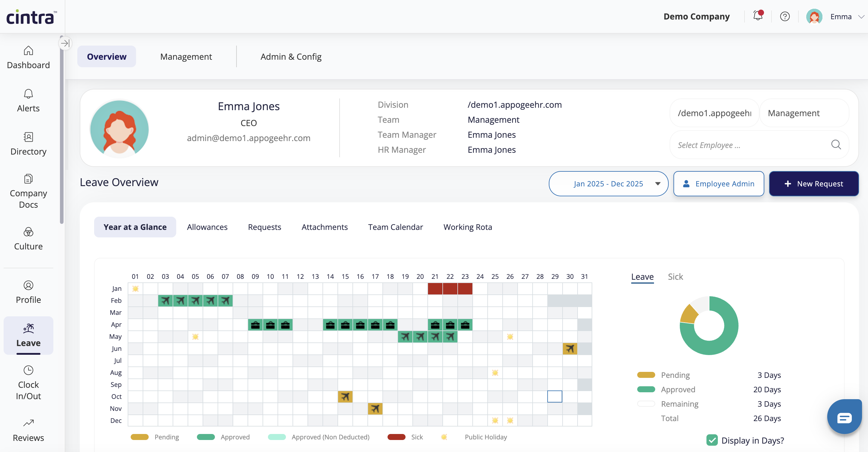Screen dimensions: 868x452
Task: Open the Management team dropdown
Action: pos(804,113)
